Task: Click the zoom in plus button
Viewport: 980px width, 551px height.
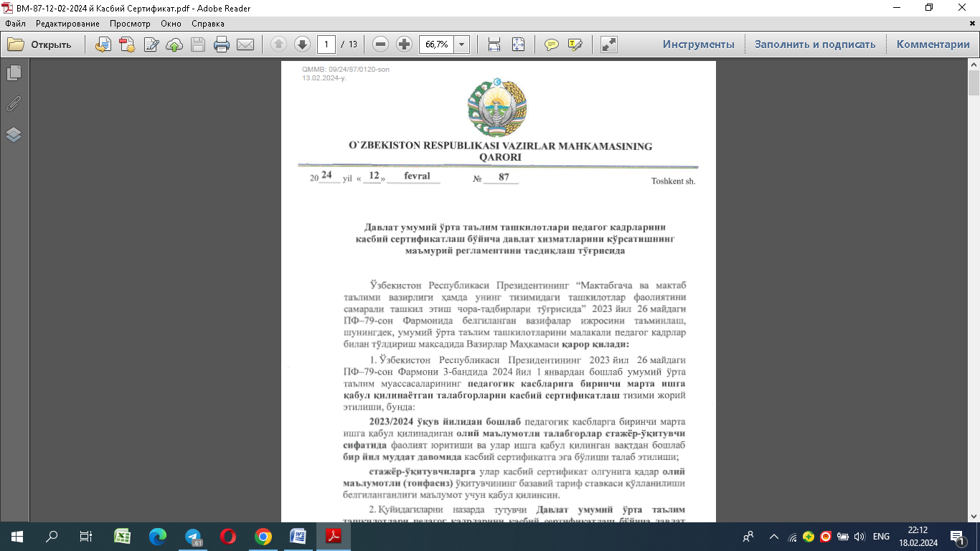Action: pyautogui.click(x=404, y=44)
